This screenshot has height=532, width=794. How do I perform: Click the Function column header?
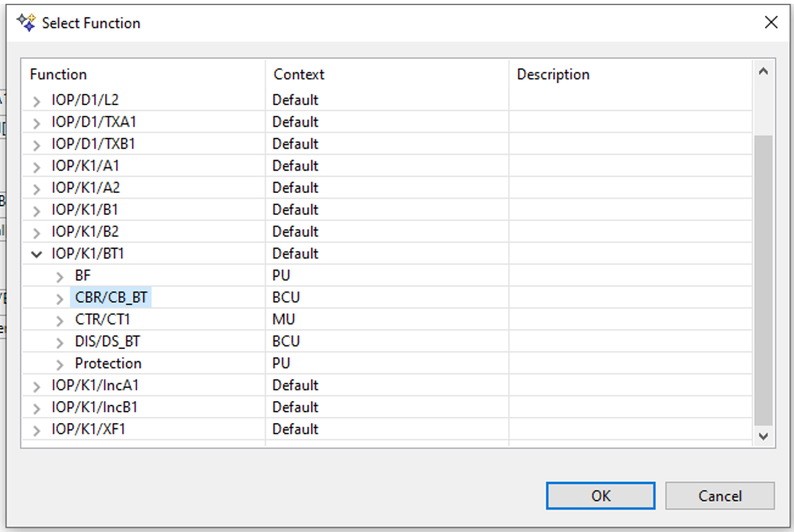click(59, 75)
